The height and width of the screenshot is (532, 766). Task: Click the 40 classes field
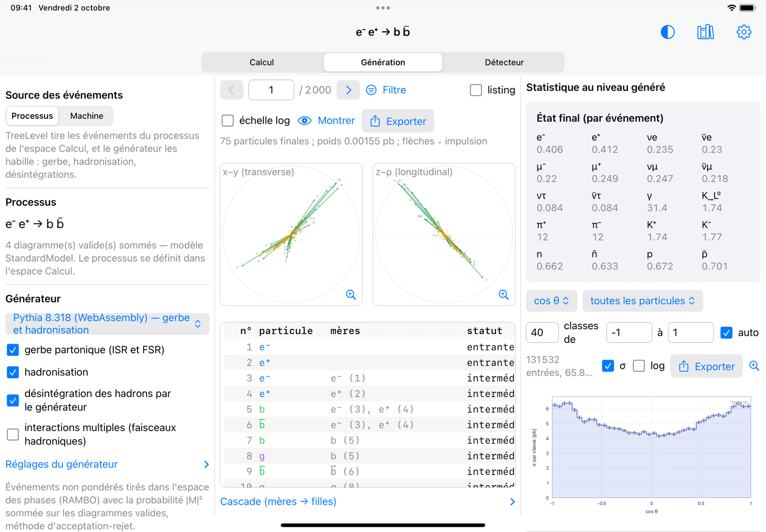[542, 332]
